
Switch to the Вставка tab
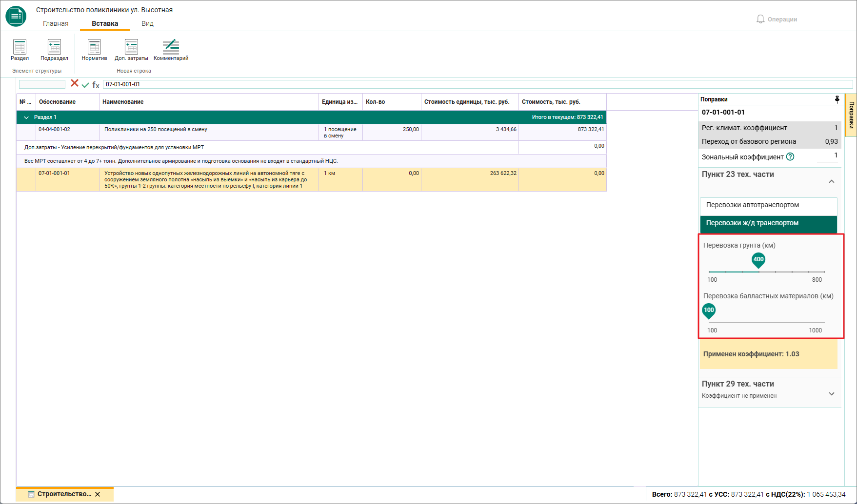point(105,23)
